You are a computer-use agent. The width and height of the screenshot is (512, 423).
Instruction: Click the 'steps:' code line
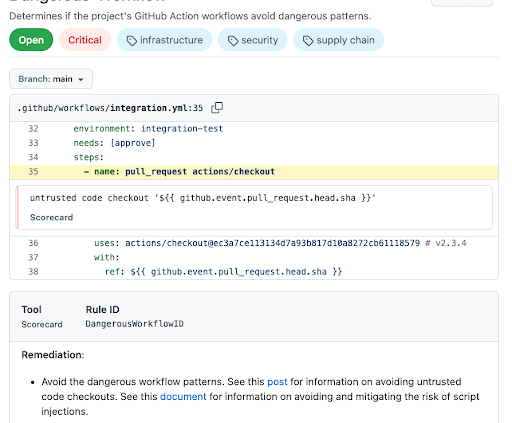click(89, 157)
